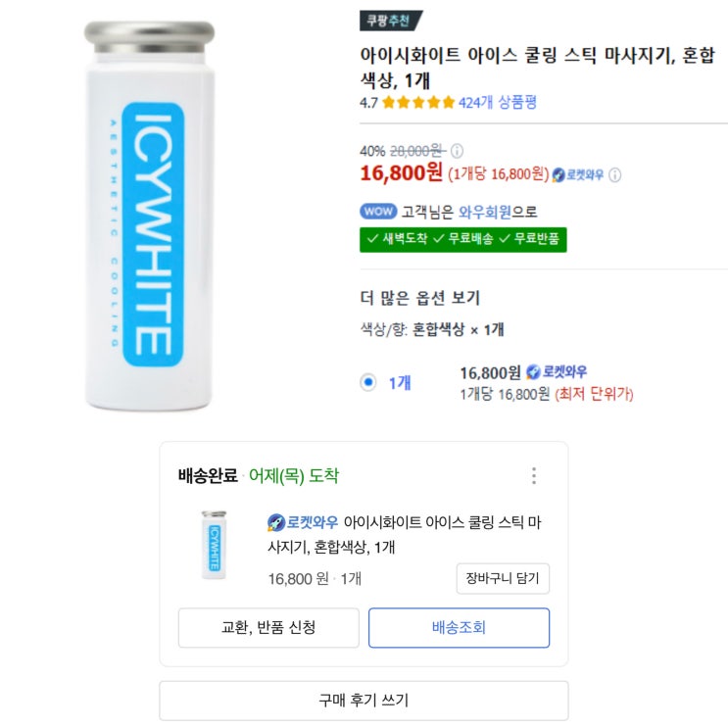
Task: Open the small product thumbnail in the order card
Action: (x=213, y=545)
